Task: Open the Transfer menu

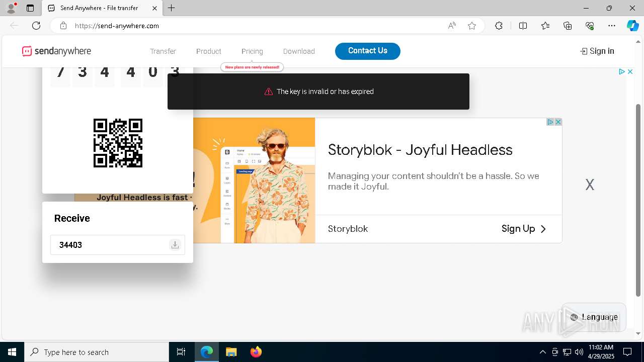Action: pos(163,51)
